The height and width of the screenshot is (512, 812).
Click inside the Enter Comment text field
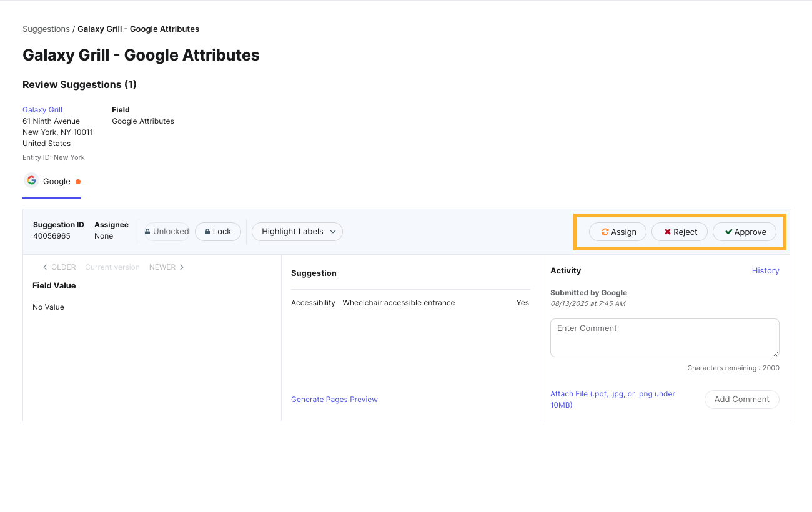point(664,337)
